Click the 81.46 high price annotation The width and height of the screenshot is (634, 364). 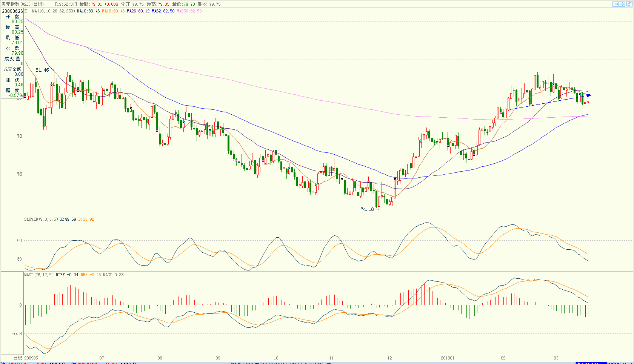coord(42,70)
